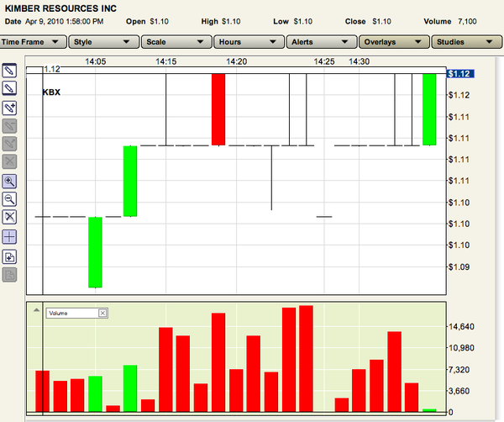Open the Hours dropdown
The width and height of the screenshot is (504, 422).
249,42
